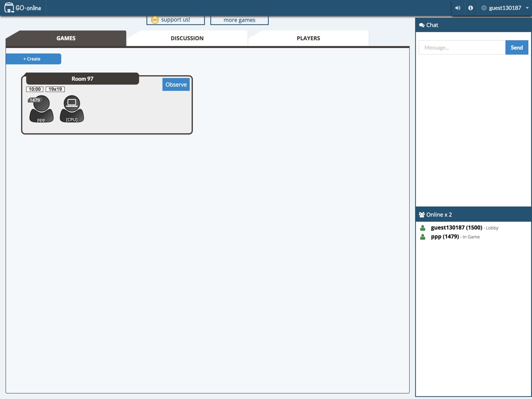Select the ppp player avatar

[x=41, y=109]
